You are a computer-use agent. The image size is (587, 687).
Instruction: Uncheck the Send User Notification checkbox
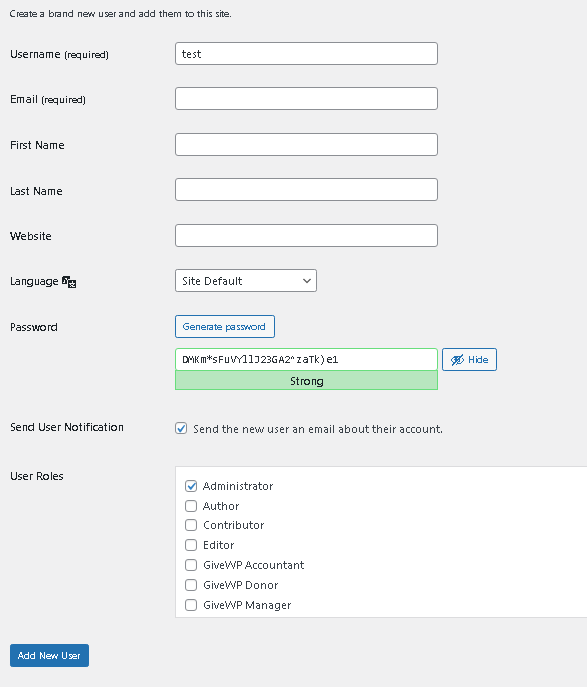click(181, 428)
